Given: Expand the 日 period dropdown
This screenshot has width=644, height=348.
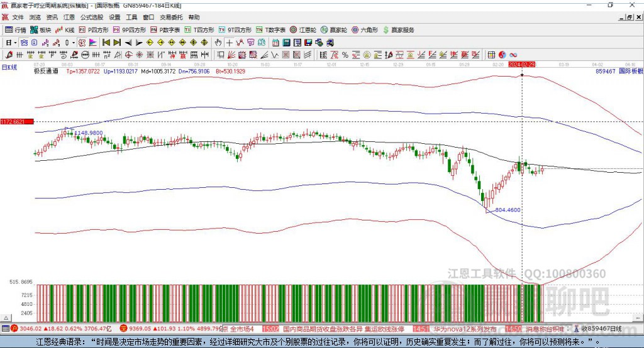Looking at the screenshot, I should pyautogui.click(x=15, y=42).
